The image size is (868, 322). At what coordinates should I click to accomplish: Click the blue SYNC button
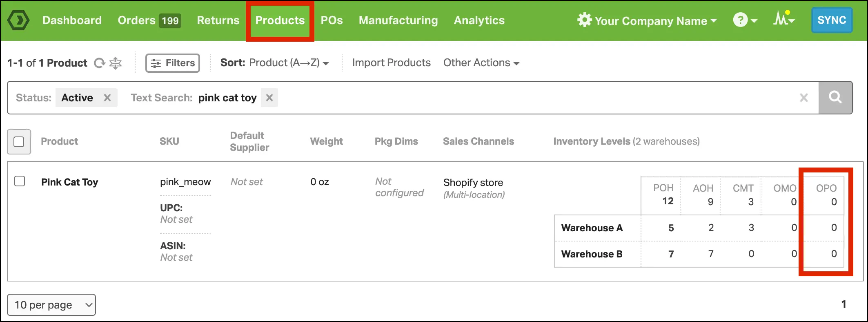832,20
